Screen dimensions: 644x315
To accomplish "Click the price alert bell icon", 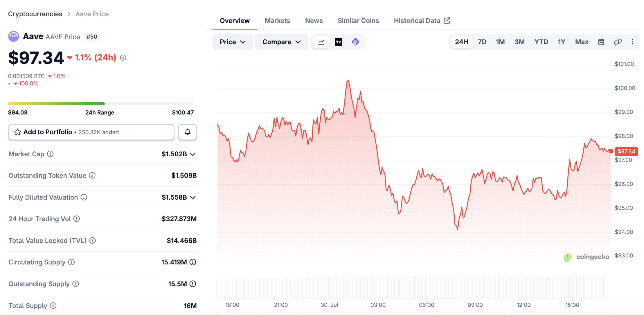I will (188, 132).
